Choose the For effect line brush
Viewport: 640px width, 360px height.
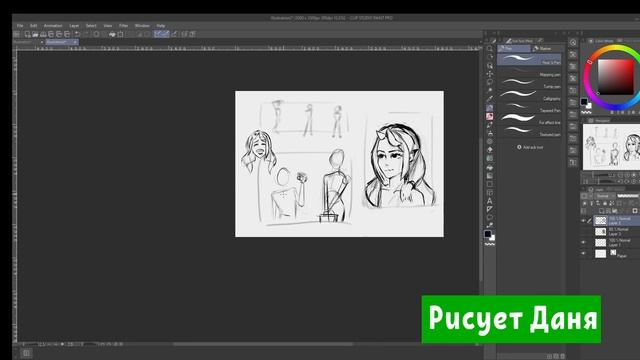[x=529, y=120]
